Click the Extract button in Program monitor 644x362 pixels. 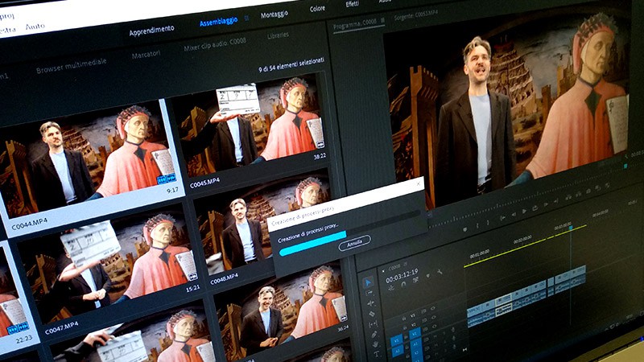[x=579, y=195]
